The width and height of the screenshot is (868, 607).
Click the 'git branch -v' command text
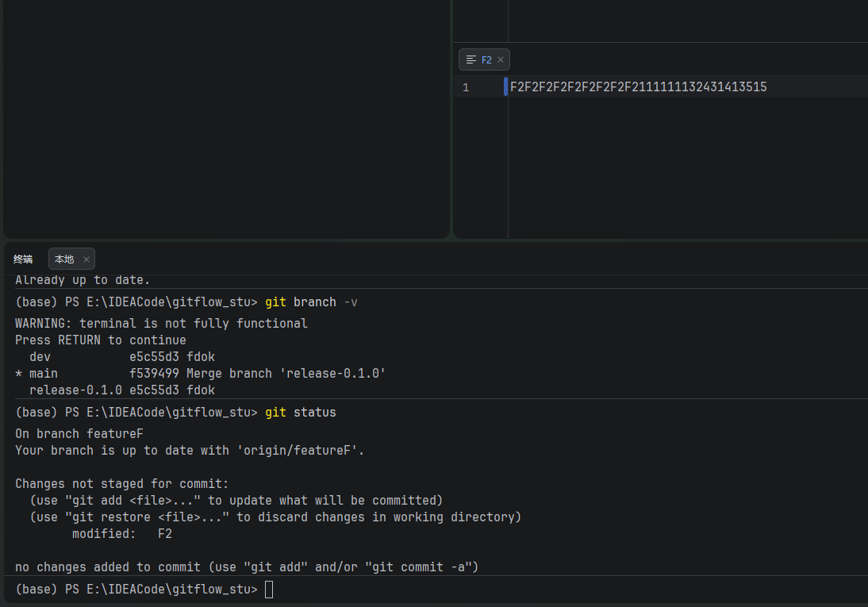tap(311, 302)
